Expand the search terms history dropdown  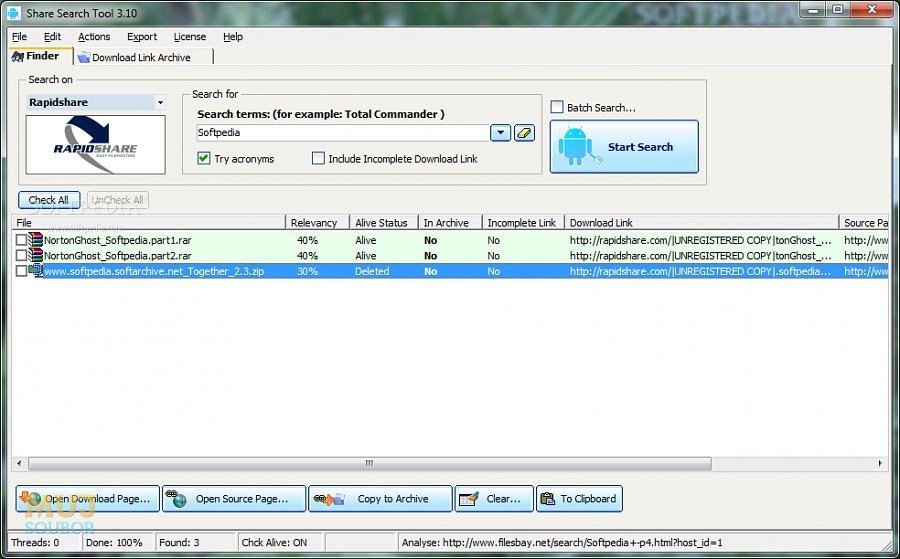501,133
